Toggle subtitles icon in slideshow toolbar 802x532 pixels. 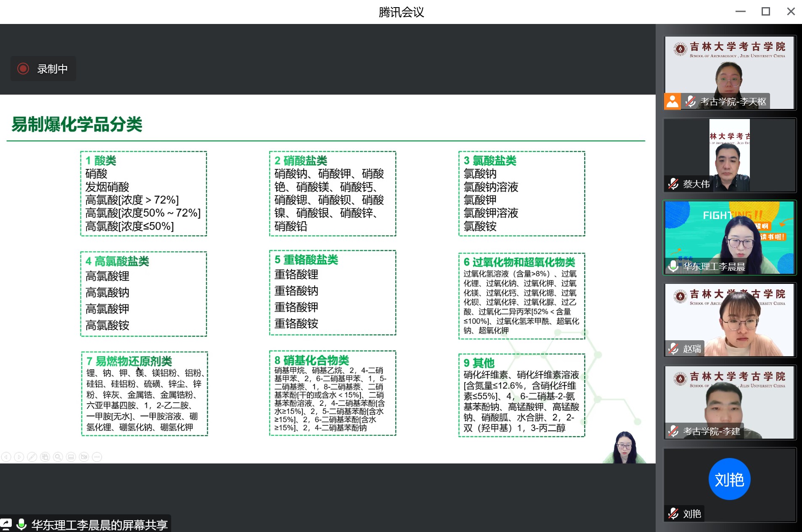pos(71,457)
